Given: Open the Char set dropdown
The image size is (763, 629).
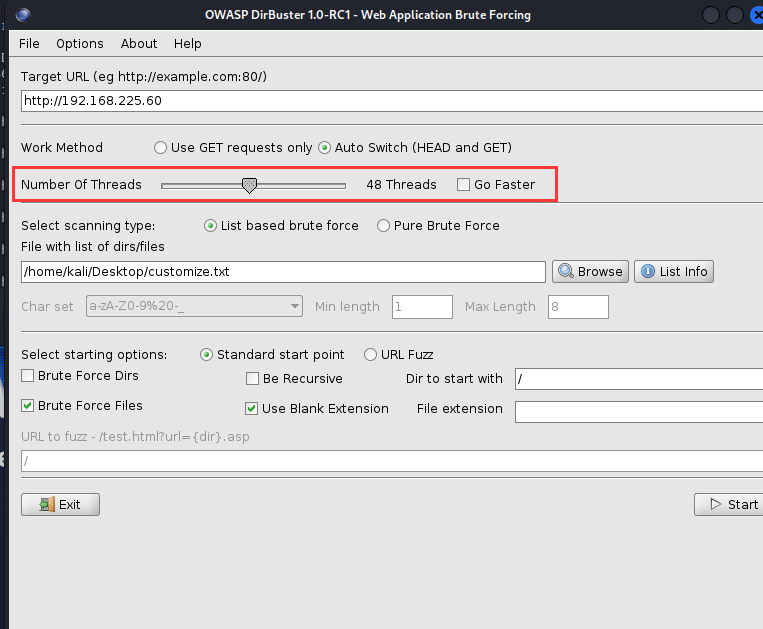Looking at the screenshot, I should click(194, 306).
